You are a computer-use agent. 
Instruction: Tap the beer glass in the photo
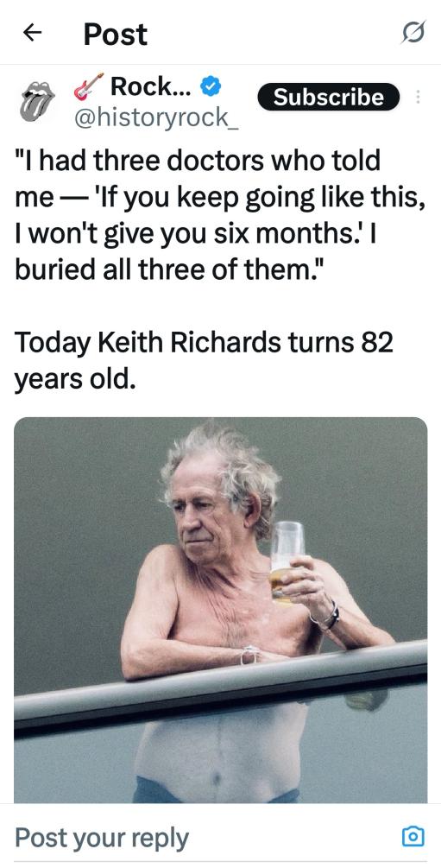[287, 561]
